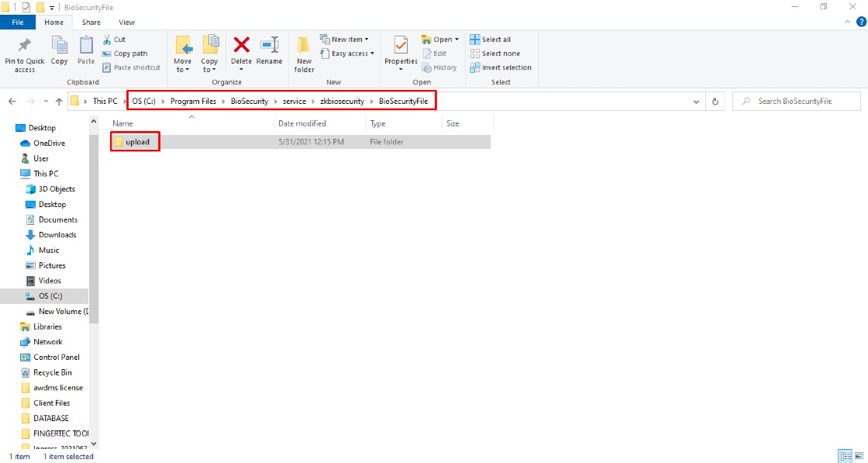
Task: Click Copy path in Clipboard group
Action: point(125,54)
